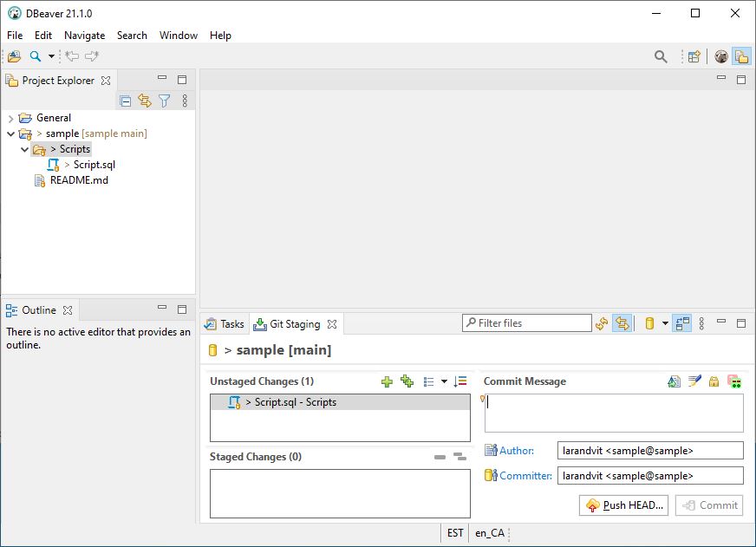Open the Window menu

coord(179,36)
